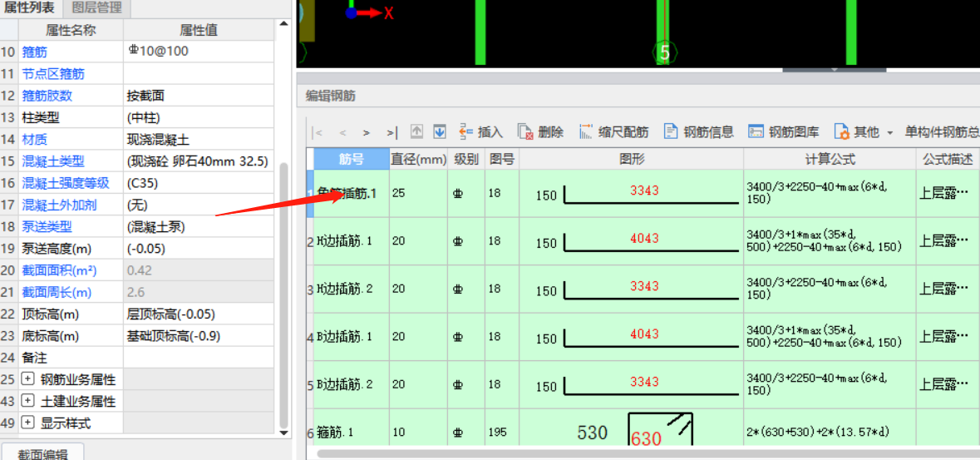The width and height of the screenshot is (980, 460).
Task: Click 泵送类型 value (混凝土泵)
Action: pos(199,226)
